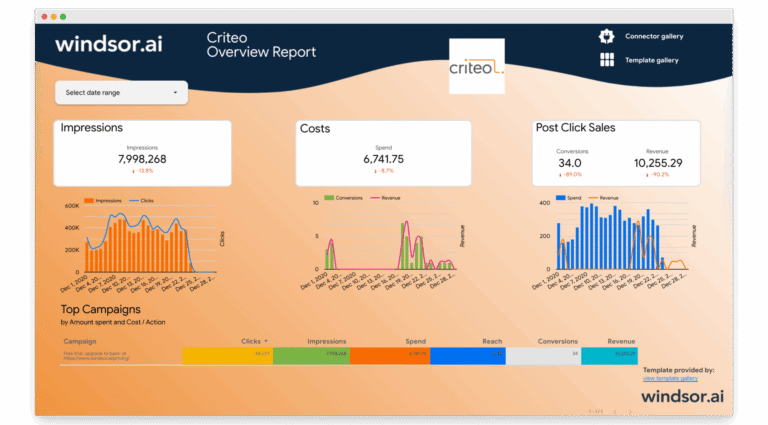Viewport: 768px width, 425px height.
Task: Select the teal Revenue bar cell
Action: (609, 356)
